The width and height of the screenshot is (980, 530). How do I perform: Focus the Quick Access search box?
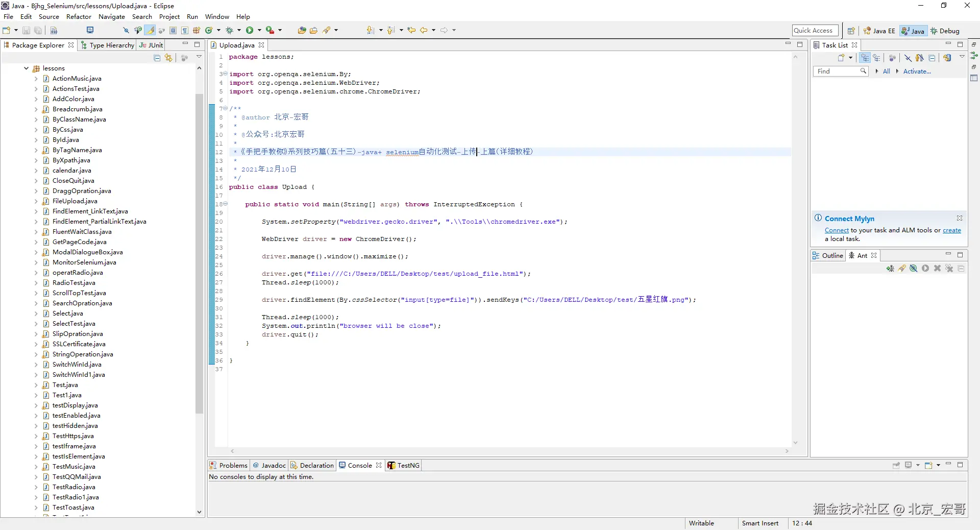pyautogui.click(x=815, y=31)
